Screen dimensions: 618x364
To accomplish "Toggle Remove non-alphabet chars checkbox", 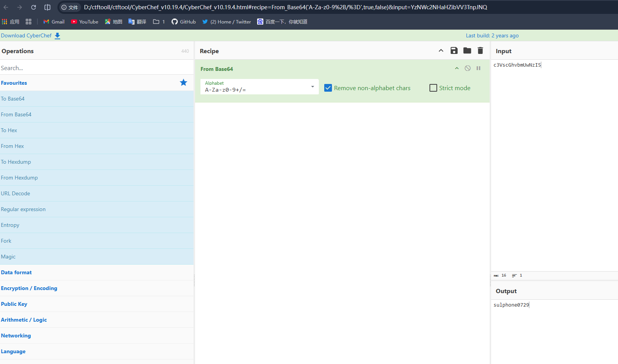I will pyautogui.click(x=328, y=88).
